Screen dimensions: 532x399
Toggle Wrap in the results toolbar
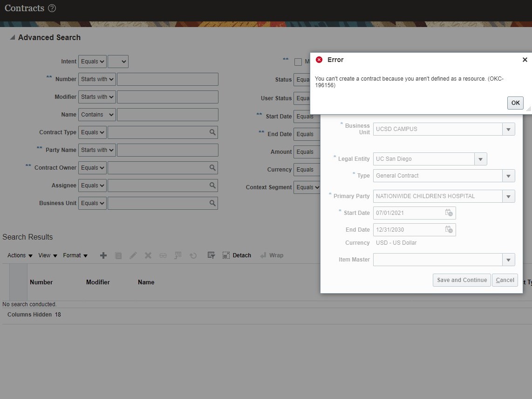pyautogui.click(x=272, y=255)
